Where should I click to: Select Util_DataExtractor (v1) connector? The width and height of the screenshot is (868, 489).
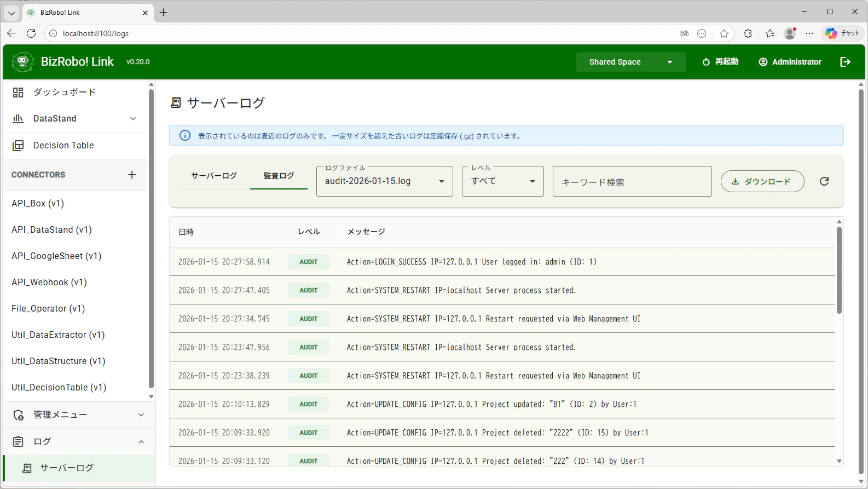coord(76,335)
